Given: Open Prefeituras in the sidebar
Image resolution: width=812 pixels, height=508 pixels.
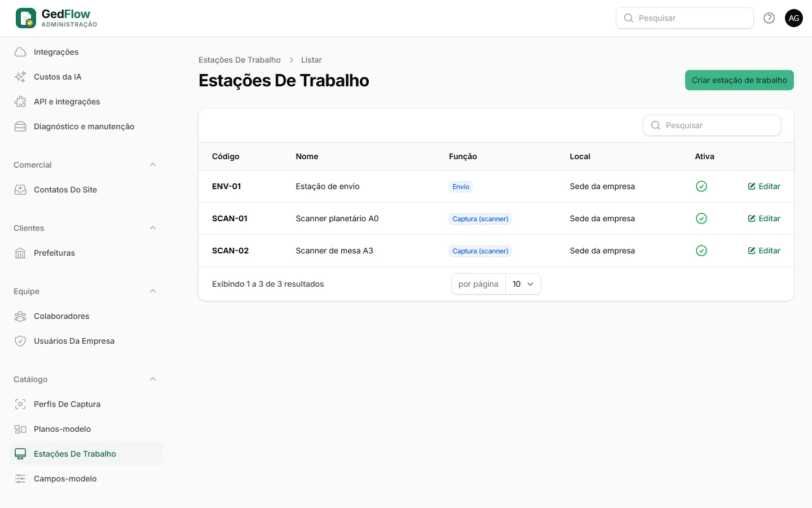Looking at the screenshot, I should tap(86, 253).
